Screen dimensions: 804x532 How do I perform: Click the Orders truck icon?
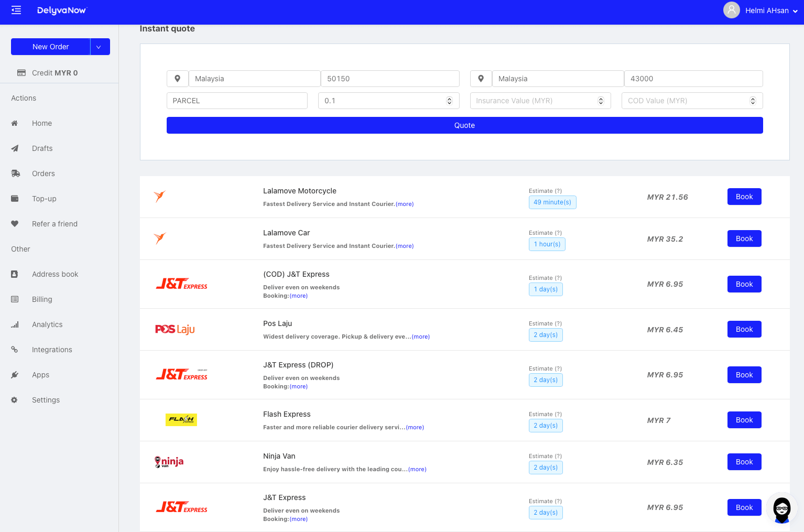tap(15, 173)
